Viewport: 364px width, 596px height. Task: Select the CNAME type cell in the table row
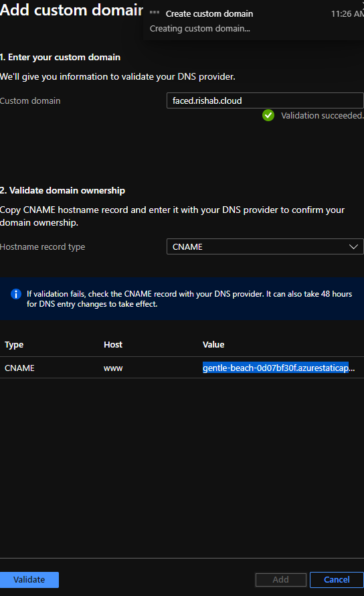[19, 368]
